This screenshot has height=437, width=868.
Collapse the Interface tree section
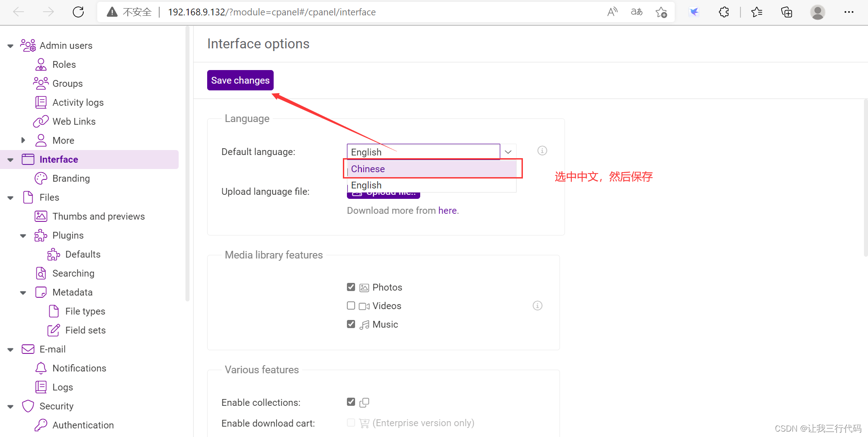[10, 160]
